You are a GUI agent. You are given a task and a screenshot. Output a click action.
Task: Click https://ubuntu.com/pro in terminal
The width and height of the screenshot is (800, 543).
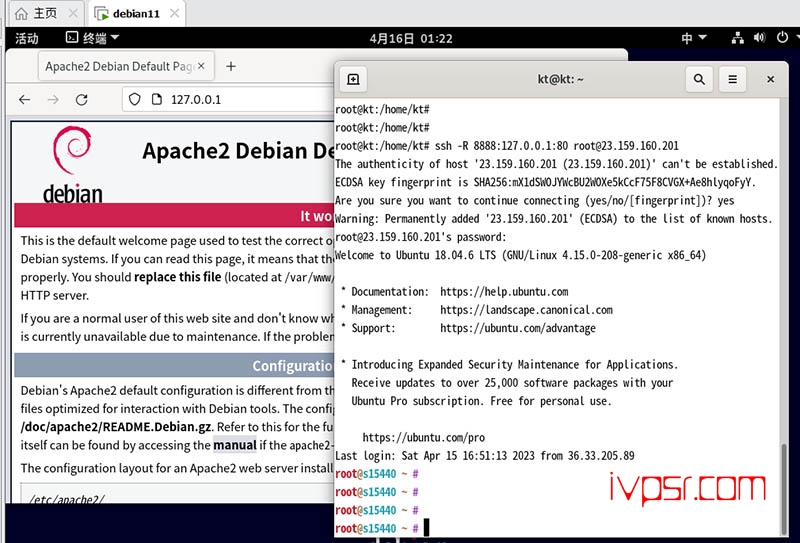423,437
